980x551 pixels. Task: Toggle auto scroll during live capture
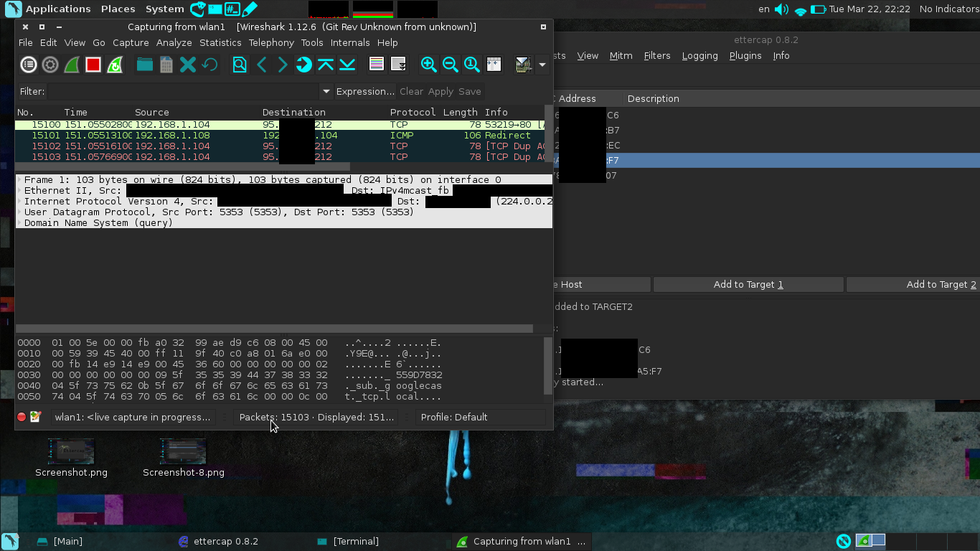(398, 65)
